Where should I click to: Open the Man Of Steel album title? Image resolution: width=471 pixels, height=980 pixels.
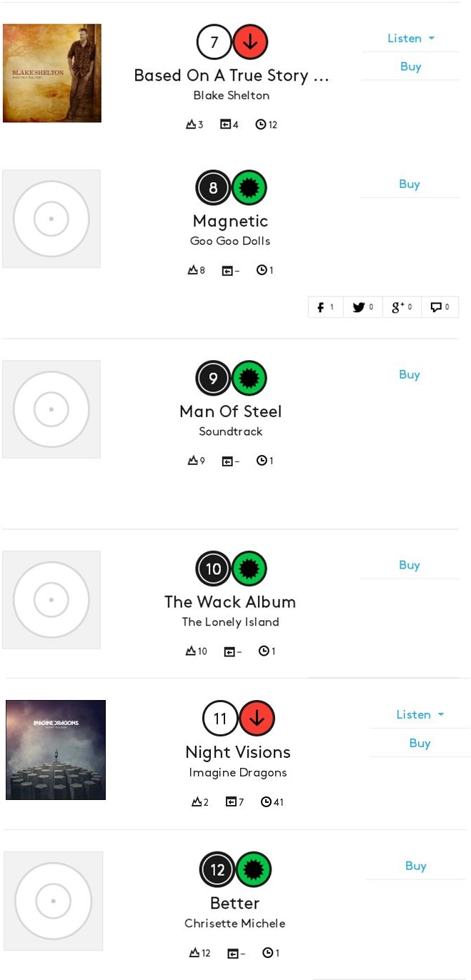pyautogui.click(x=230, y=411)
